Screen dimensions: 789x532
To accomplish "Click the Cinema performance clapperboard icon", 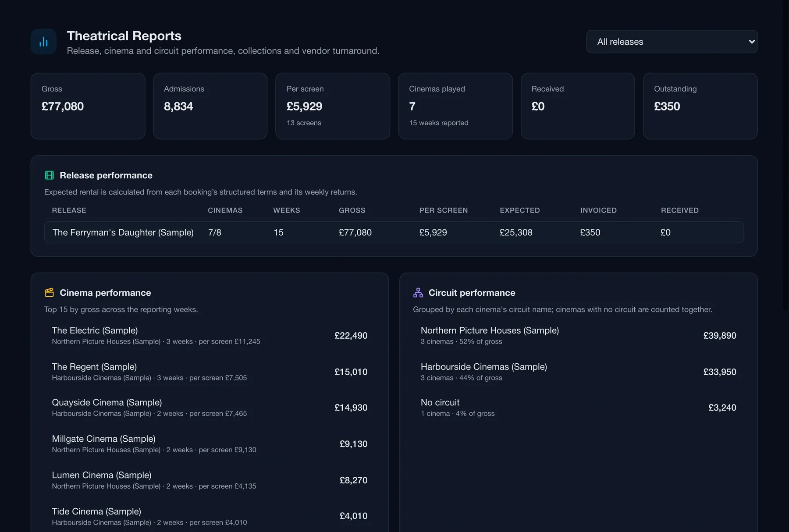I will pyautogui.click(x=50, y=292).
